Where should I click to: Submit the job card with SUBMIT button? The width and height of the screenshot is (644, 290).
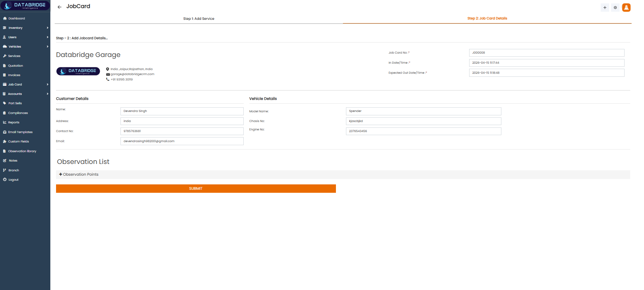[196, 188]
